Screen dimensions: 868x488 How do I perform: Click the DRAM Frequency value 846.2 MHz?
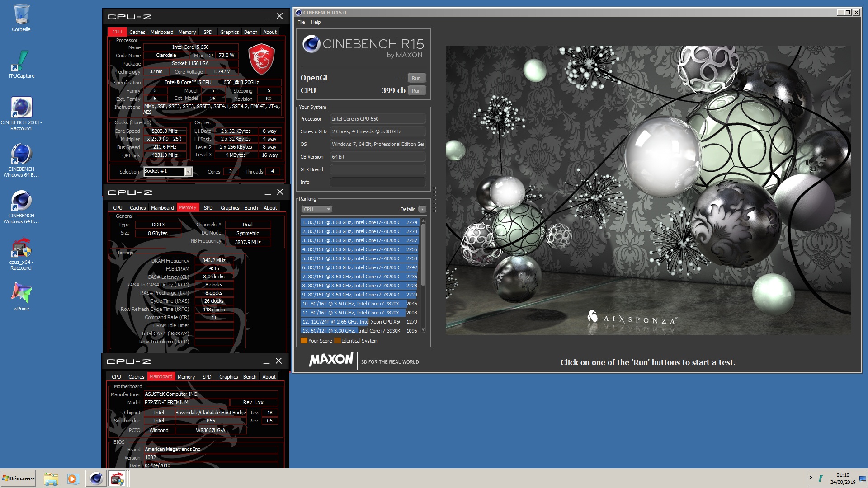[x=214, y=260]
